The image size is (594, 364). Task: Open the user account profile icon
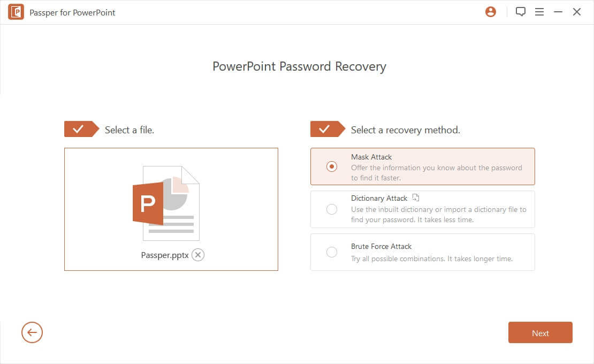coord(491,12)
